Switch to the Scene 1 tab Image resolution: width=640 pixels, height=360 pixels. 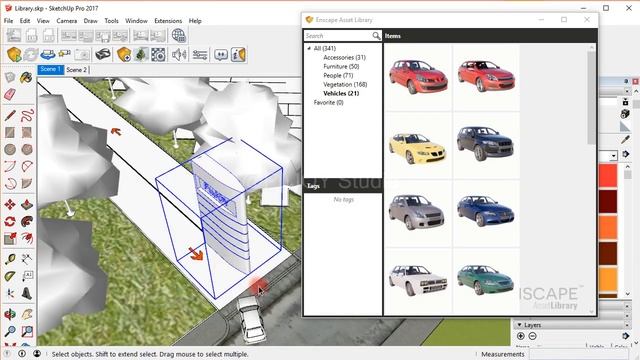[51, 69]
